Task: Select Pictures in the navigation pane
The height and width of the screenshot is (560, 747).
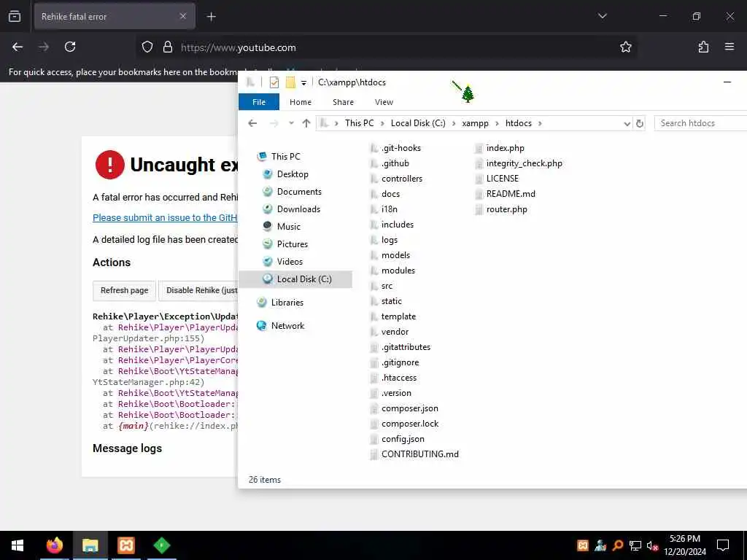Action: pos(292,244)
